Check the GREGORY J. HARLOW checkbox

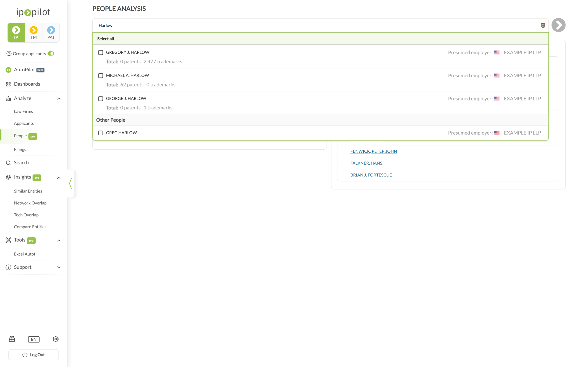click(101, 53)
